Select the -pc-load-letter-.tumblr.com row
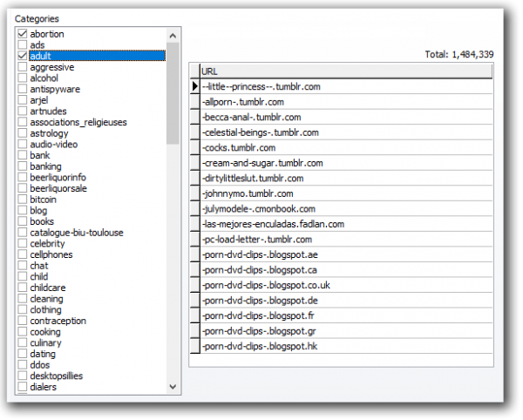523x420 pixels. point(346,240)
